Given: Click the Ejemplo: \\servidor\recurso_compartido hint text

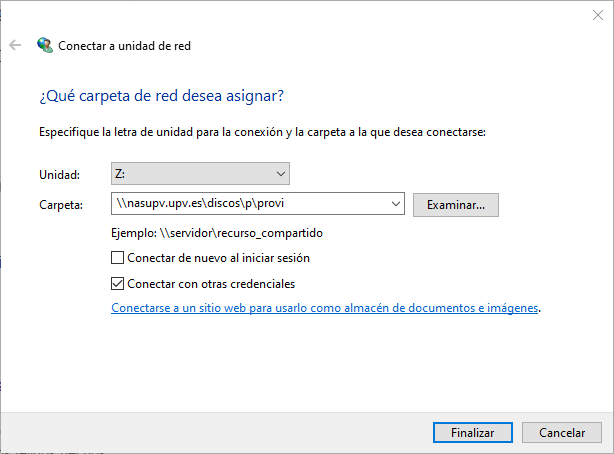Looking at the screenshot, I should pyautogui.click(x=217, y=233).
